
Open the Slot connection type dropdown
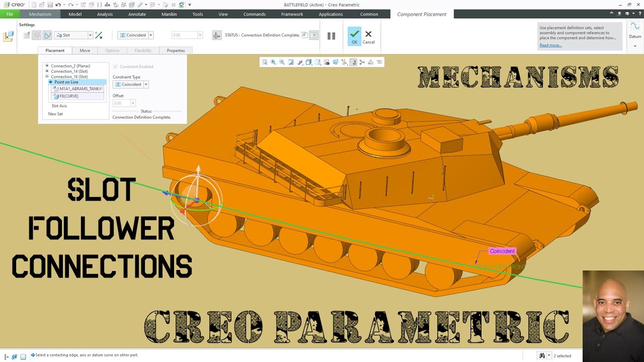click(90, 35)
